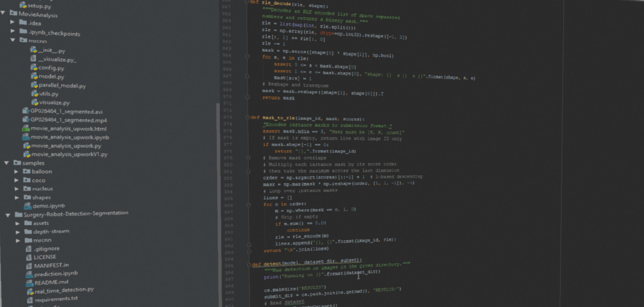The width and height of the screenshot is (644, 307).
Task: Select parallel_model.py in project tree
Action: 62,86
